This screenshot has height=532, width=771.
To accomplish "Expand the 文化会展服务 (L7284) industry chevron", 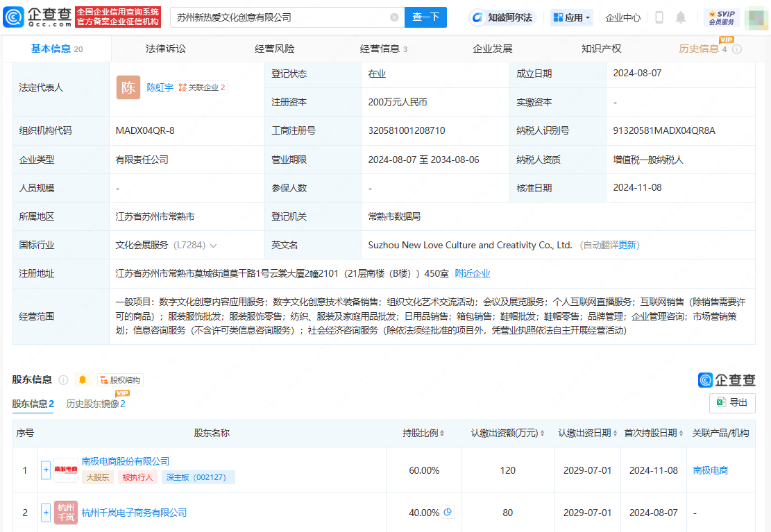I will [213, 245].
